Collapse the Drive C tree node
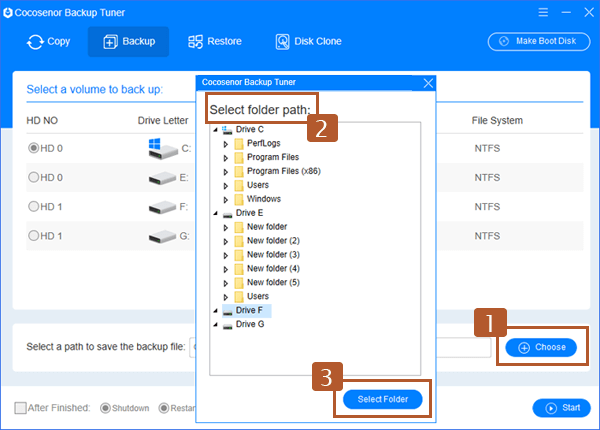The width and height of the screenshot is (600, 430). [x=216, y=129]
